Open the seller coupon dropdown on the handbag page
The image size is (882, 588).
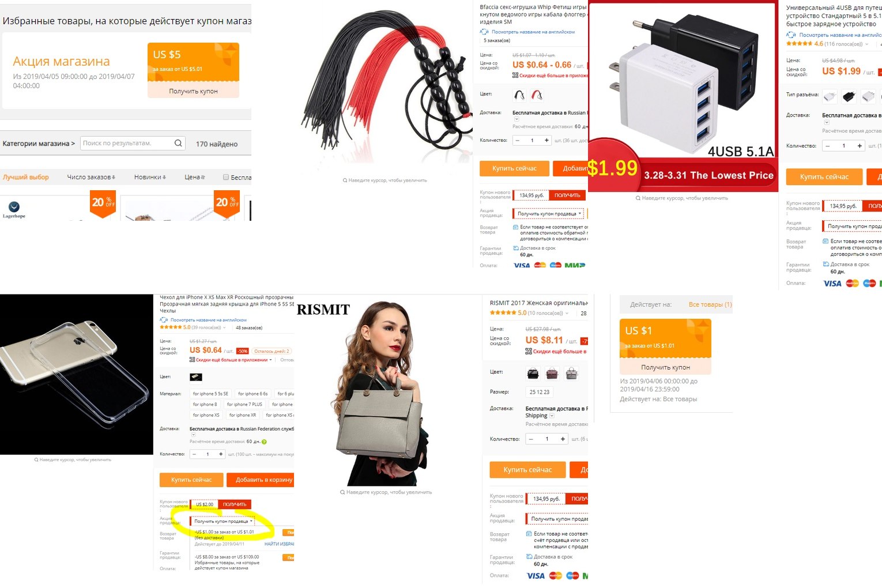click(558, 519)
